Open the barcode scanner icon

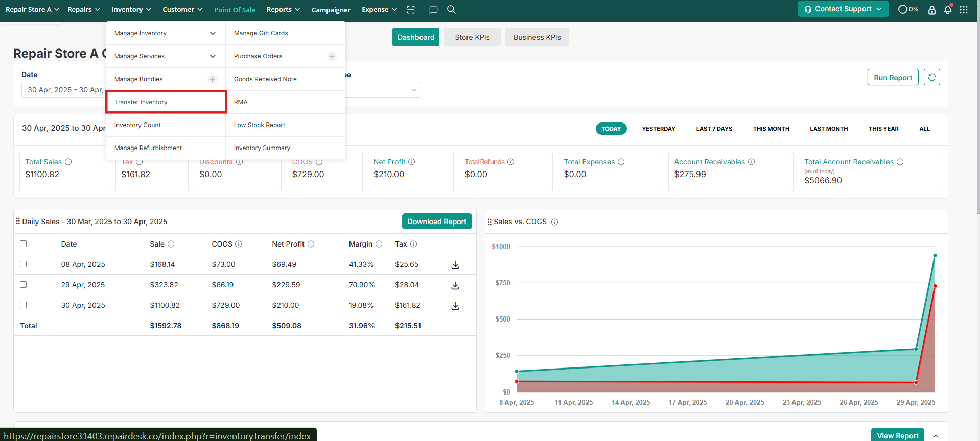[x=411, y=10]
